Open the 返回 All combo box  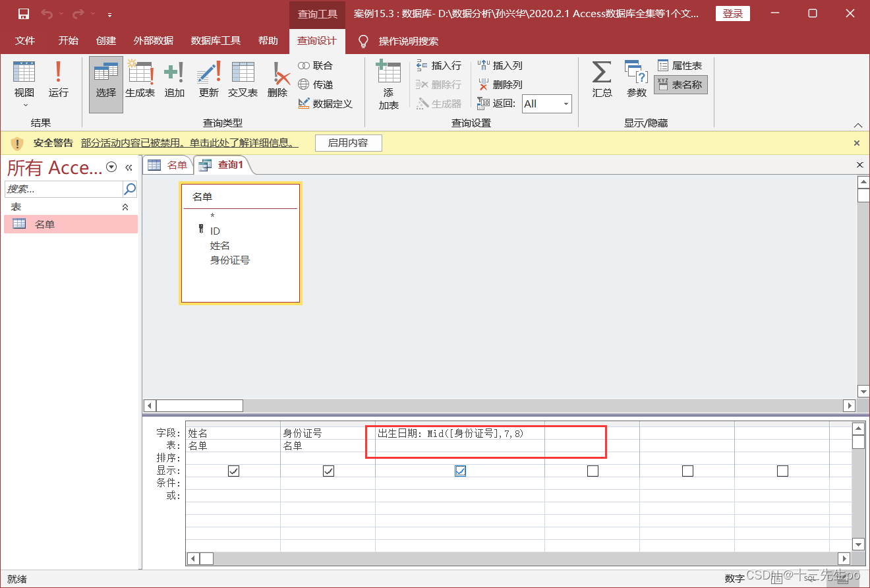pyautogui.click(x=547, y=103)
